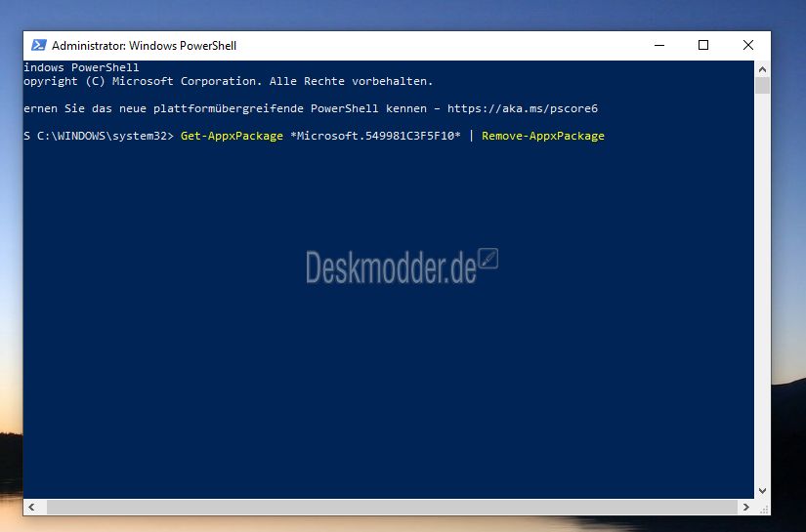Open the PowerShell icon system menu
Image resolution: width=806 pixels, height=532 pixels.
point(39,45)
